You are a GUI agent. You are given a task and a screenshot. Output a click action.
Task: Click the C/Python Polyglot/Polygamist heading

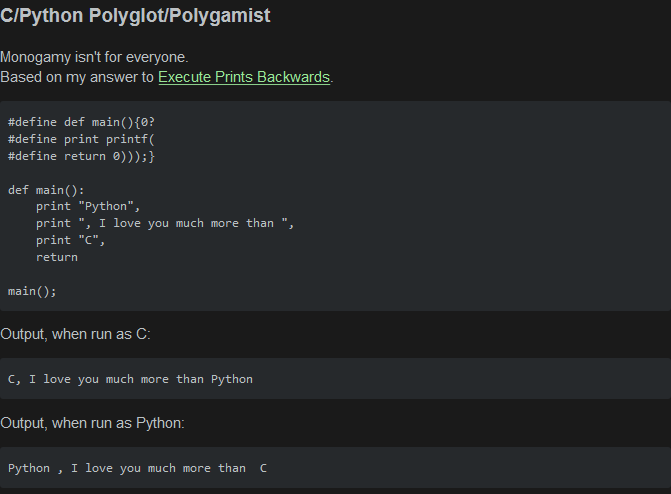coord(135,16)
